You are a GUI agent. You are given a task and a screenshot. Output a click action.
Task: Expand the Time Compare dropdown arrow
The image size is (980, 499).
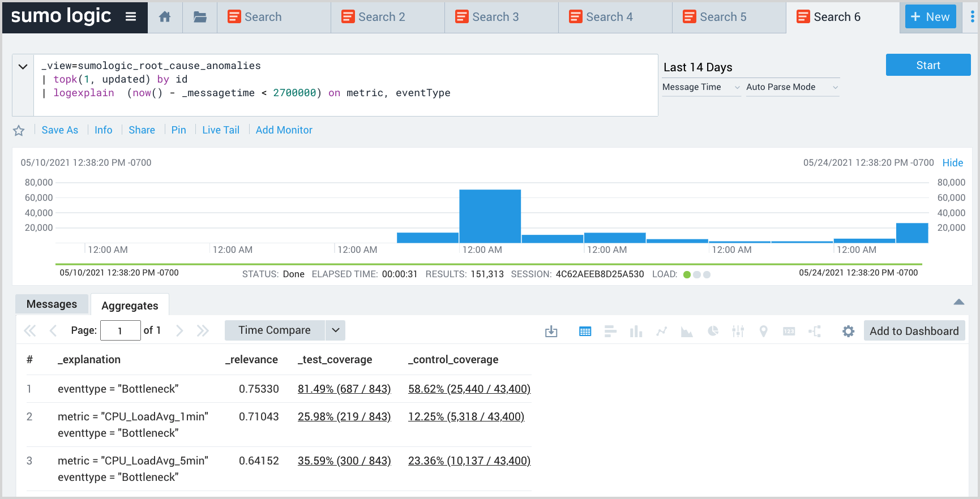tap(335, 330)
